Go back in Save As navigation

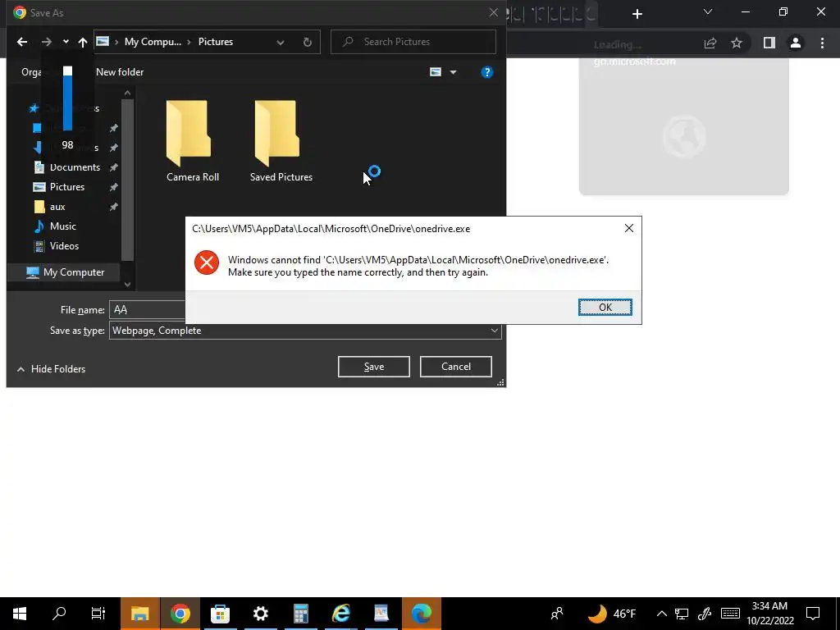tap(22, 42)
